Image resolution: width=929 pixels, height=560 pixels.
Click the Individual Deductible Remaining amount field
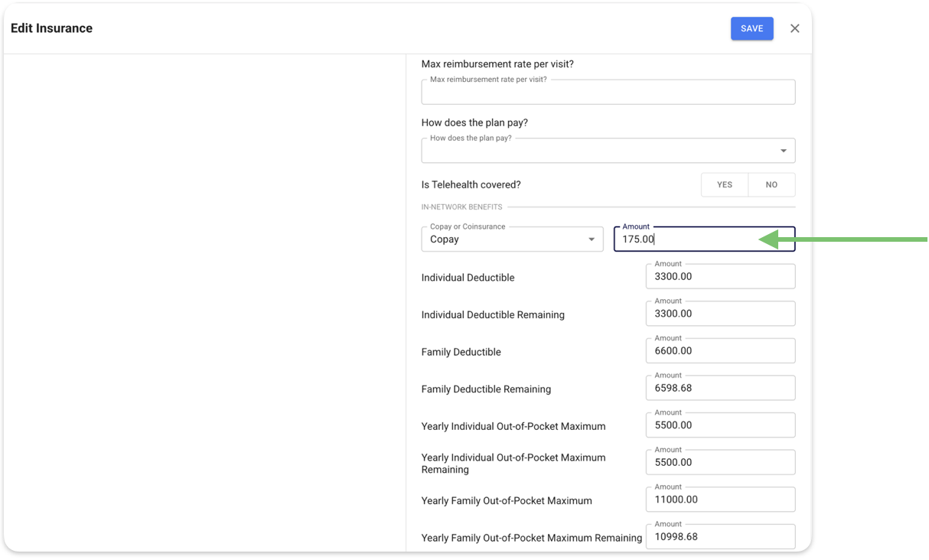tap(719, 314)
